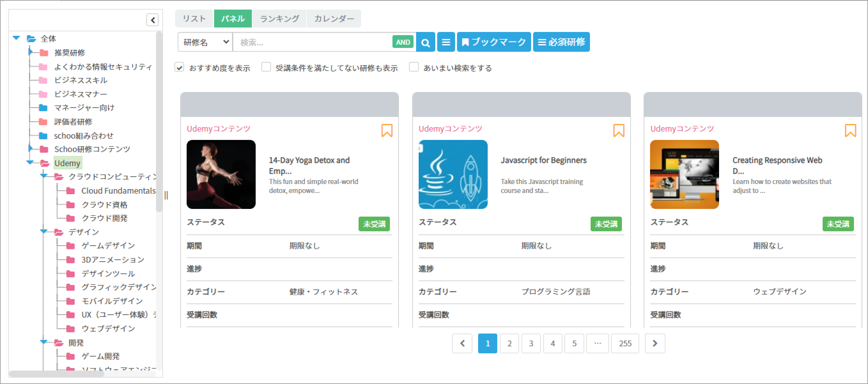
Task: Collapse the デザイン folder in tree
Action: (x=43, y=231)
